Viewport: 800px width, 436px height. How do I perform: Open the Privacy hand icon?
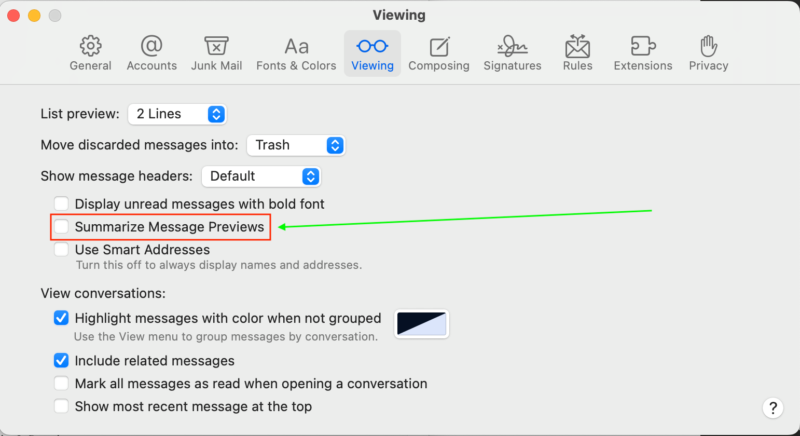click(x=708, y=46)
